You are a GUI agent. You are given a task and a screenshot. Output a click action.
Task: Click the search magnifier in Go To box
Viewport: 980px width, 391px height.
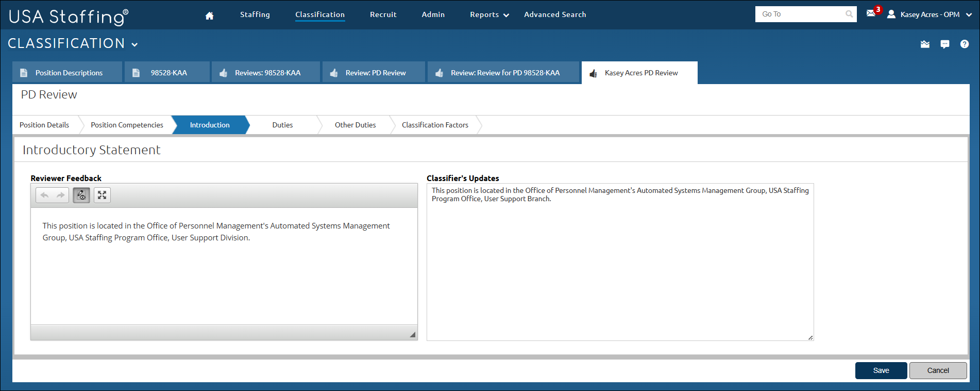849,14
